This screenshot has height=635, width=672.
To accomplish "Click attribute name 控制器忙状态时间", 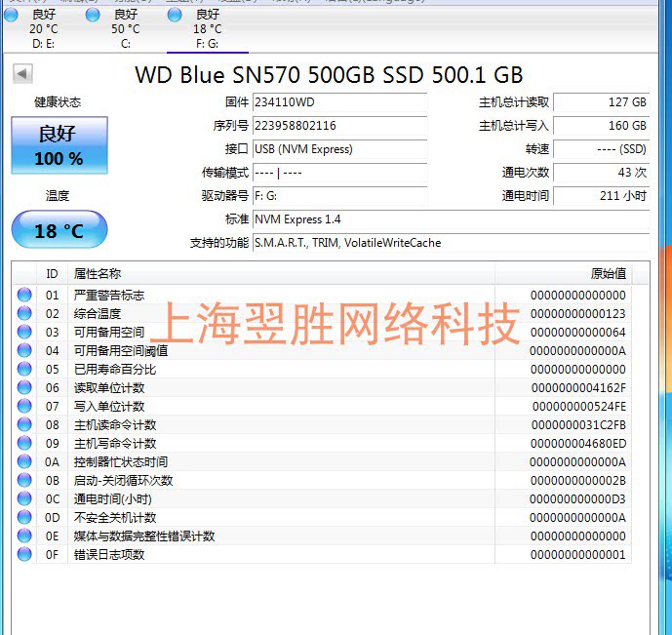I will pyautogui.click(x=121, y=461).
